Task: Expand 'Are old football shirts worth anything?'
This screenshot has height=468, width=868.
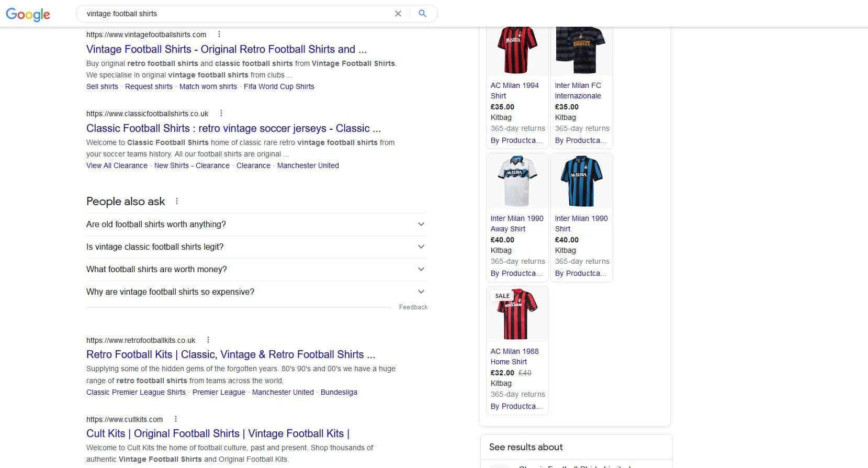Action: pyautogui.click(x=256, y=224)
